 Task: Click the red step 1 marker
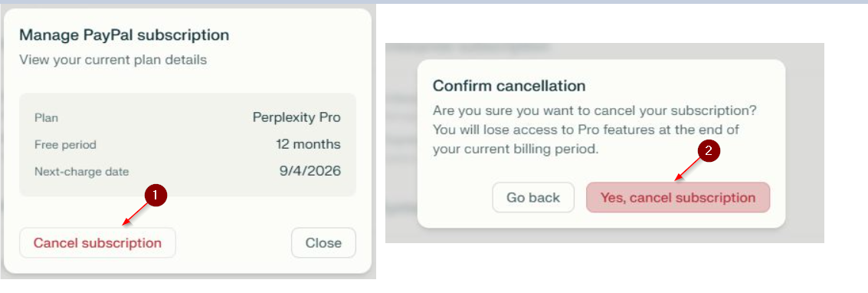[x=156, y=194]
